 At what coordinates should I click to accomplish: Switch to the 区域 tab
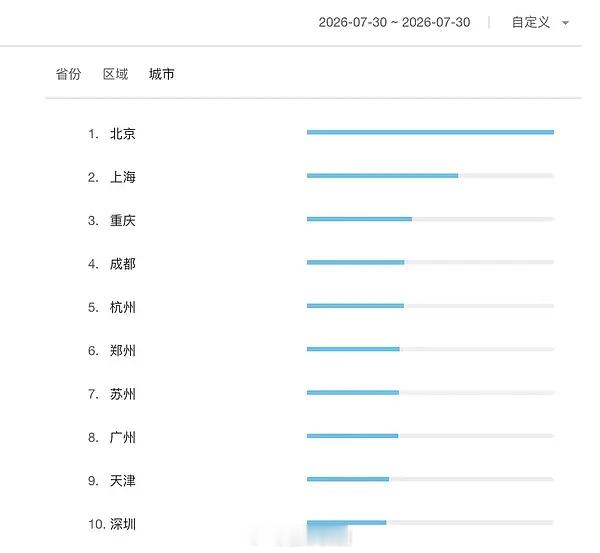(115, 74)
